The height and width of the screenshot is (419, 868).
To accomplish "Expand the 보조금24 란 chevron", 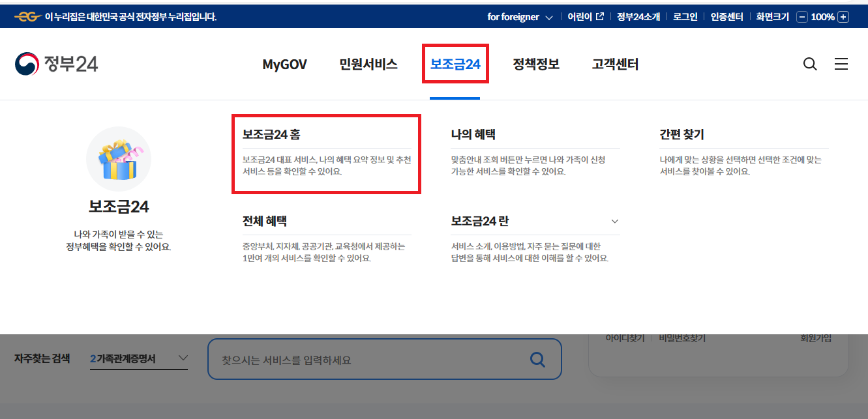I will tap(614, 222).
